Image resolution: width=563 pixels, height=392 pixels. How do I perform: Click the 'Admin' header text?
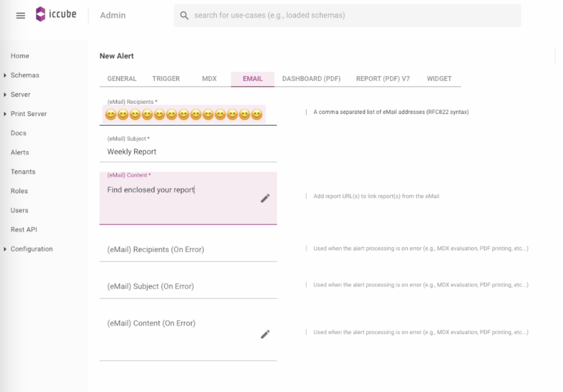click(113, 15)
